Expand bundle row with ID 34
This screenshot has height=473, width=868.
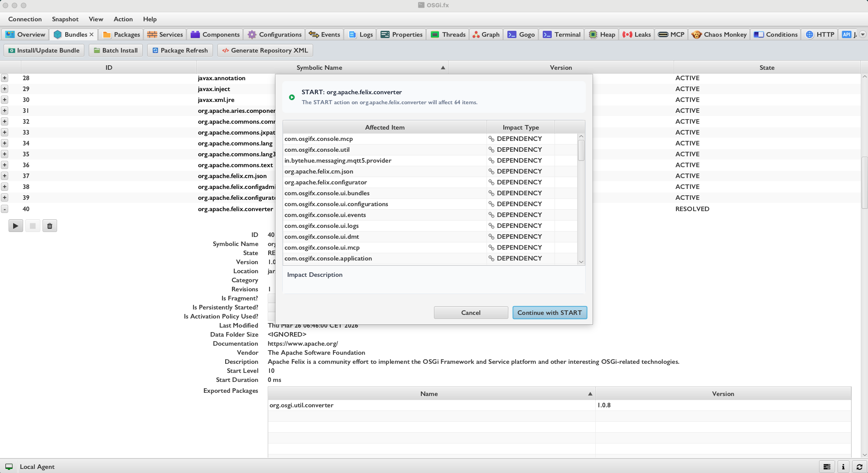pos(5,143)
